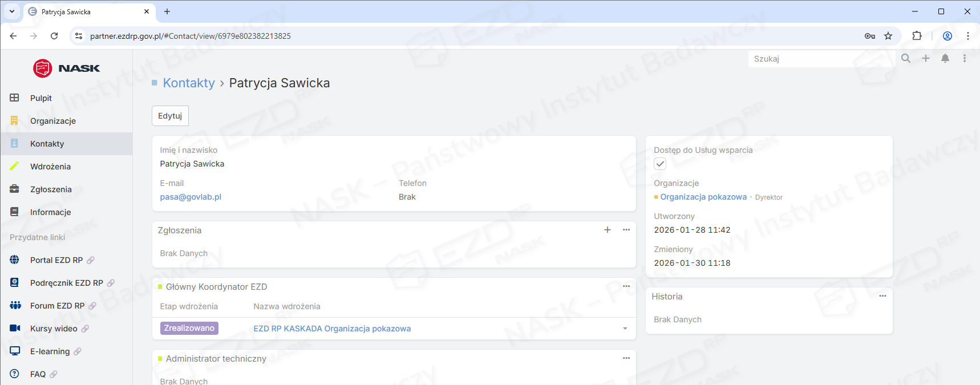This screenshot has width=980, height=385.
Task: Click the plus icon in top bar
Action: tap(926, 58)
